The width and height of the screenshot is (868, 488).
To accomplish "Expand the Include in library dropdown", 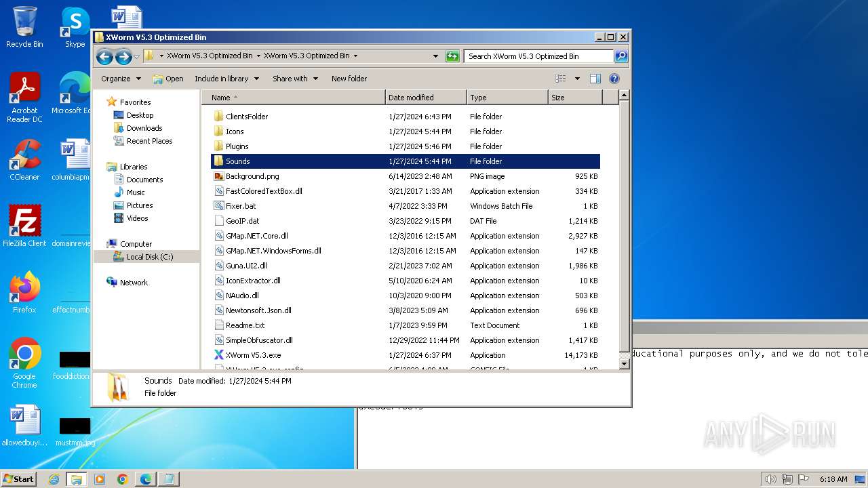I will 226,79.
